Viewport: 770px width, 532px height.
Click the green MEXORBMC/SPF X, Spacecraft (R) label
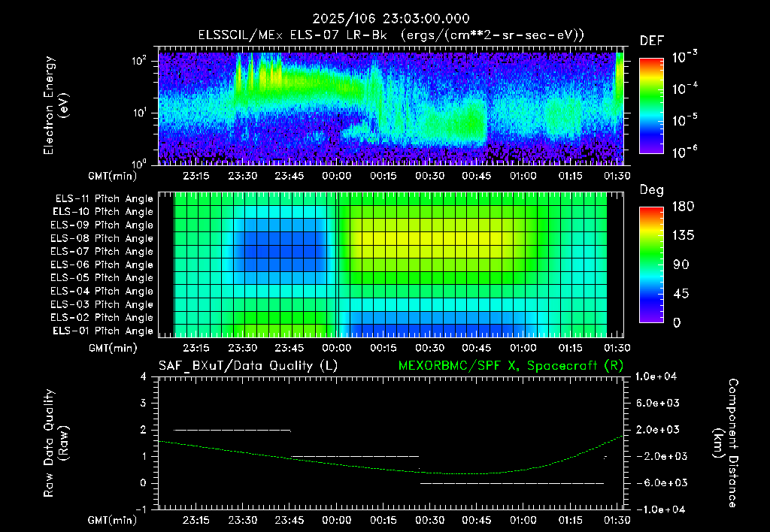click(511, 366)
